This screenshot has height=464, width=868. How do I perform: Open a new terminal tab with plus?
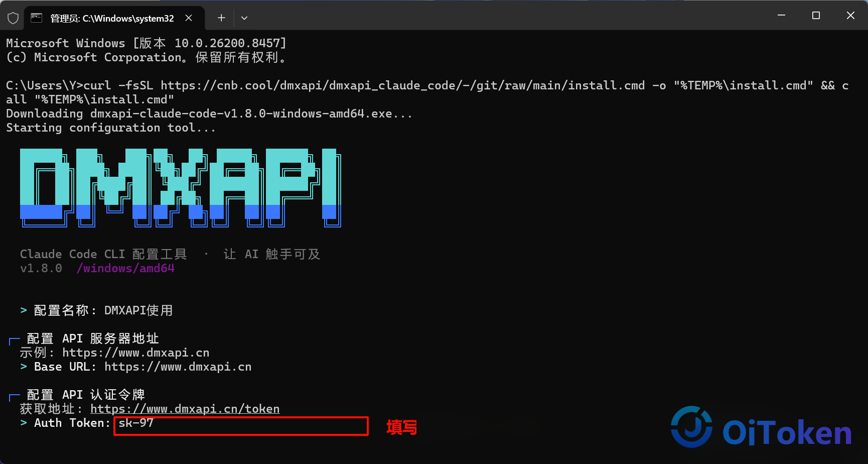coord(221,18)
